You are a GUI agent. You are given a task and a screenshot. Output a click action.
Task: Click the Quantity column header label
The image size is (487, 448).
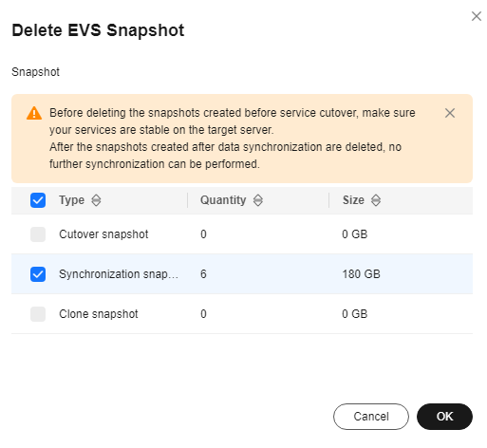223,200
